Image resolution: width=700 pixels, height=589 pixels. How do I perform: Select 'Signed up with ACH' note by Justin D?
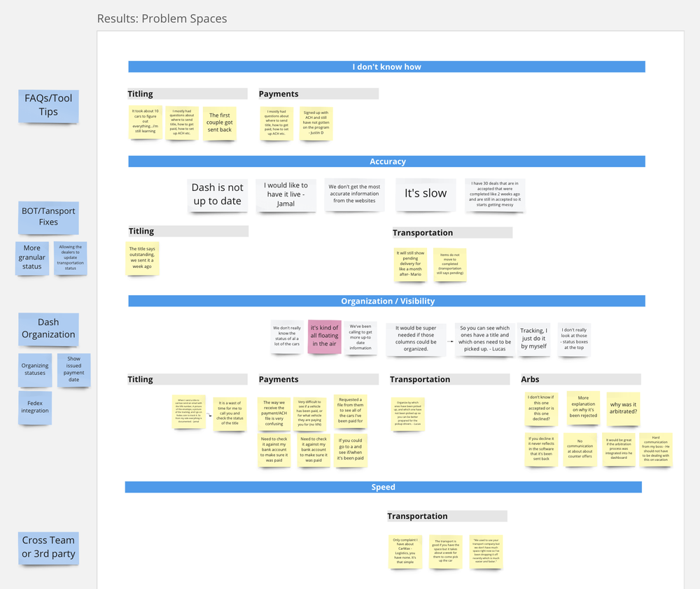point(316,123)
